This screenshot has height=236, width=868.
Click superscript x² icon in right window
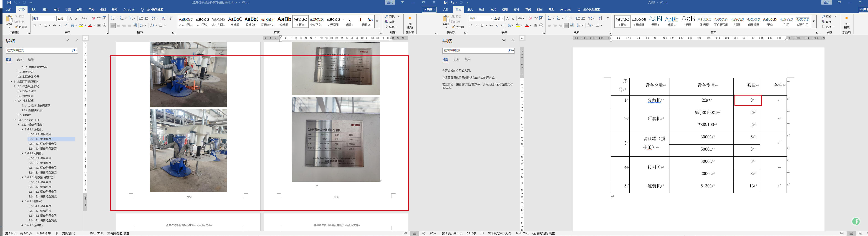click(502, 25)
